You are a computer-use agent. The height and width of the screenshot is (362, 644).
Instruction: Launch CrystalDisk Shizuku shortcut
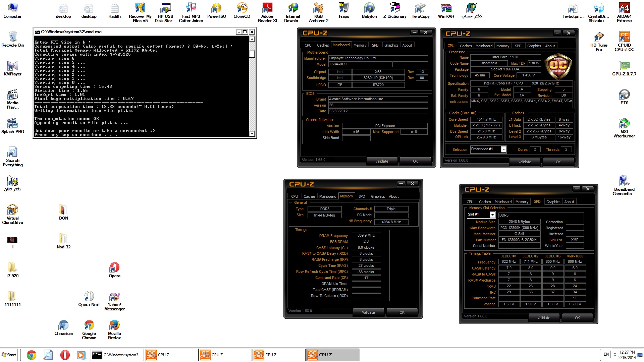tap(599, 13)
